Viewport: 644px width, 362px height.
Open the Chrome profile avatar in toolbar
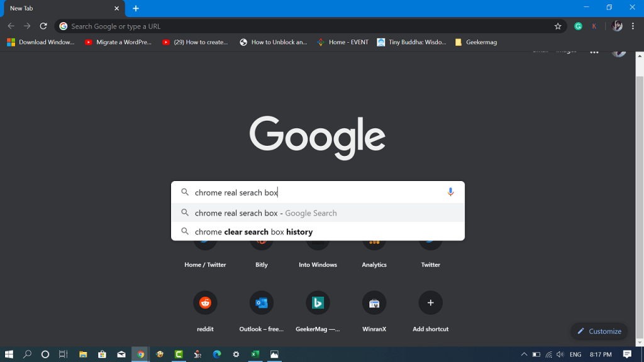click(617, 26)
